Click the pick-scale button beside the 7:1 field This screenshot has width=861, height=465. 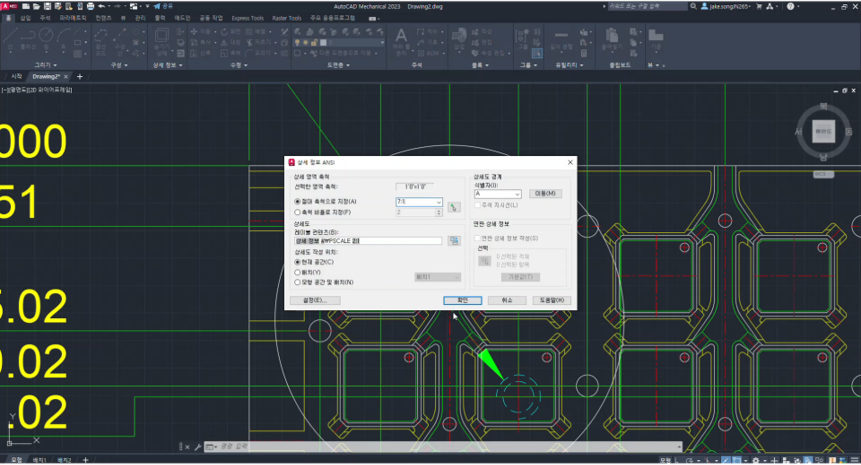[x=454, y=207]
